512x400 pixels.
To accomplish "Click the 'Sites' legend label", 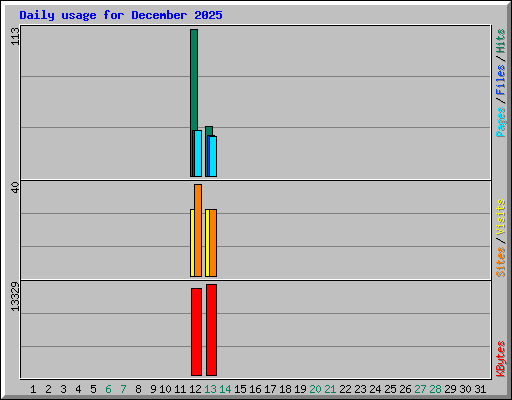I will [501, 262].
